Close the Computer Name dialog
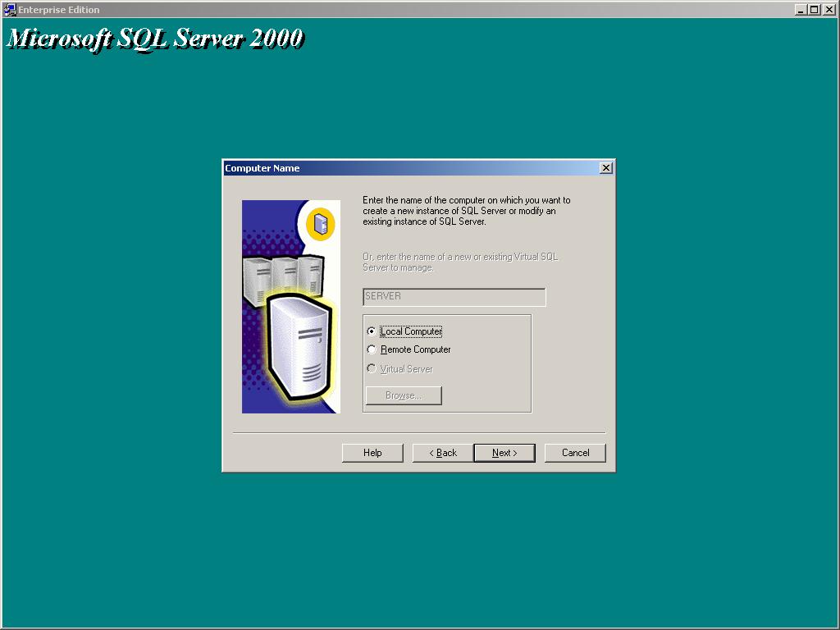 coord(606,168)
